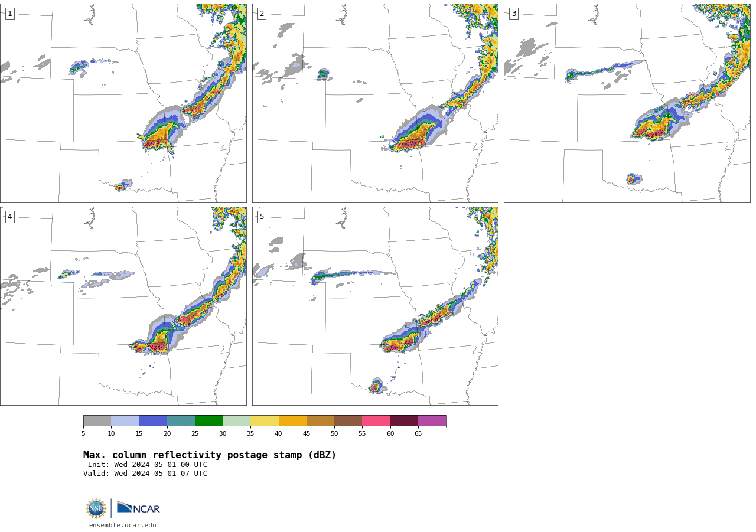Viewport: 756px width, 532px height.
Task: Open ensemble member 3 reflectivity map
Action: [x=627, y=103]
